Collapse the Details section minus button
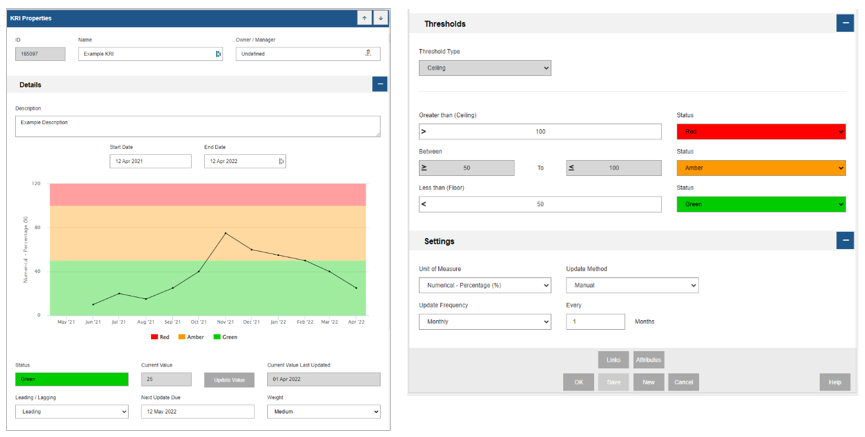Screen dimensions: 865x437 [380, 84]
